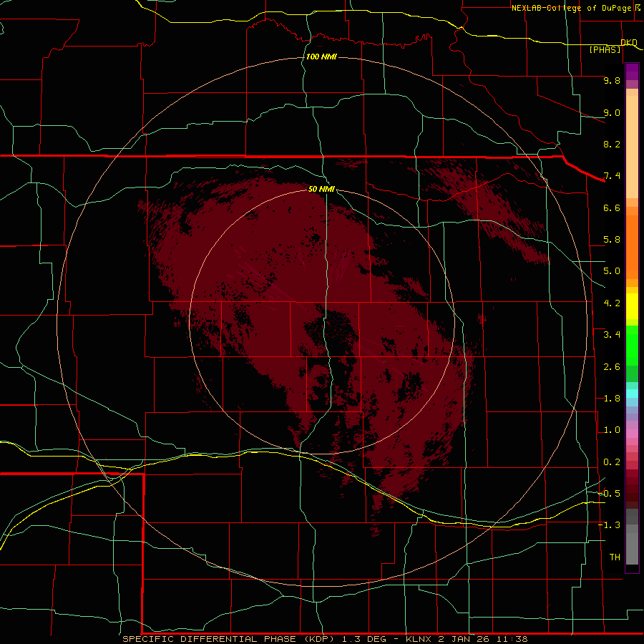The height and width of the screenshot is (644, 644).
Task: Pick the cyan segment of the color bar
Action: point(632,394)
